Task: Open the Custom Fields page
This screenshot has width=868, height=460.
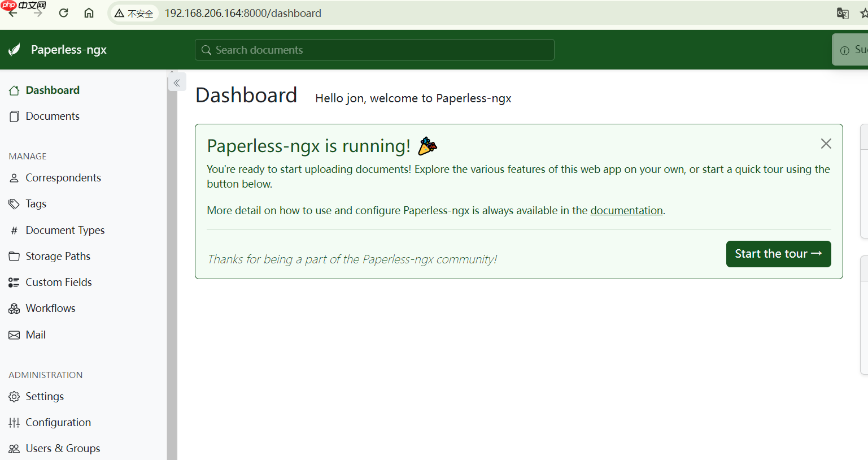Action: pos(59,283)
